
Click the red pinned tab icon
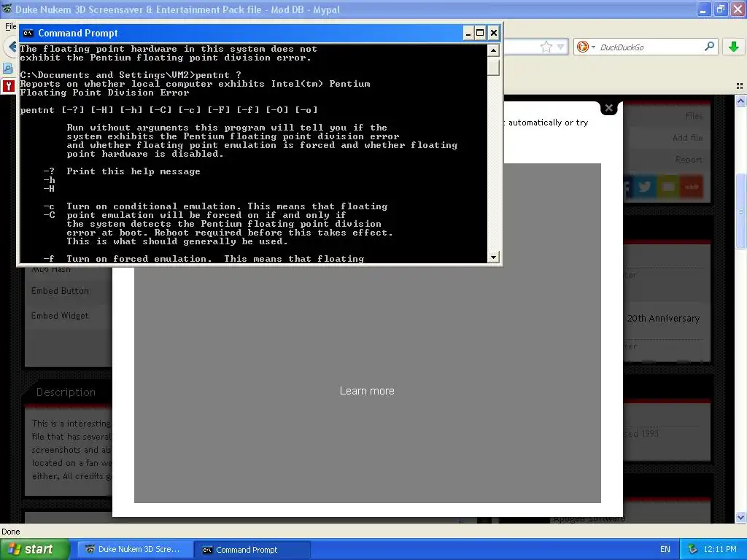[x=8, y=86]
